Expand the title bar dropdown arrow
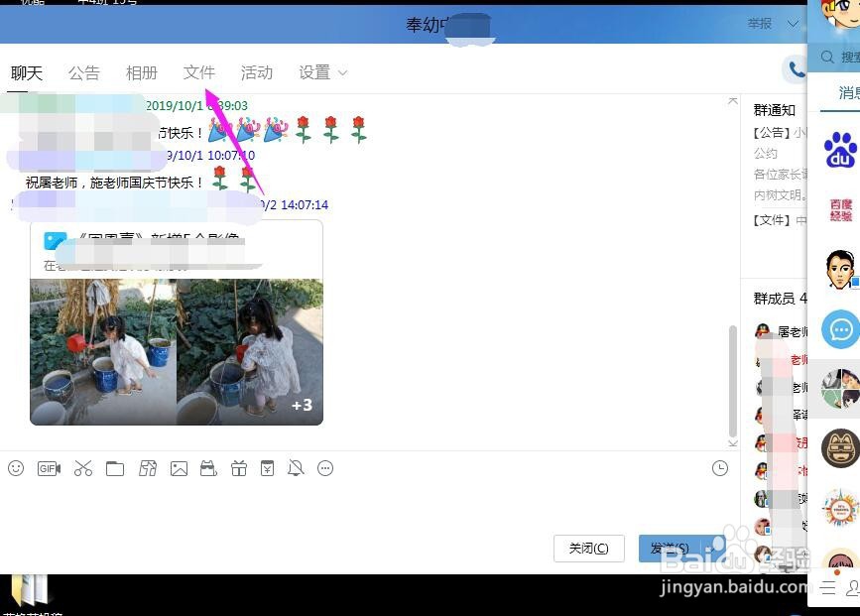 793,24
